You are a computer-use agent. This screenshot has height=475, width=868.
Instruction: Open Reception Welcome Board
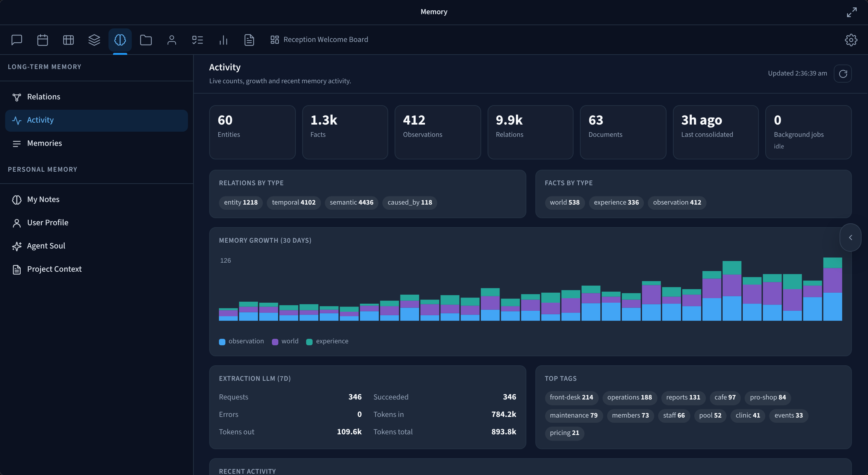pos(319,40)
